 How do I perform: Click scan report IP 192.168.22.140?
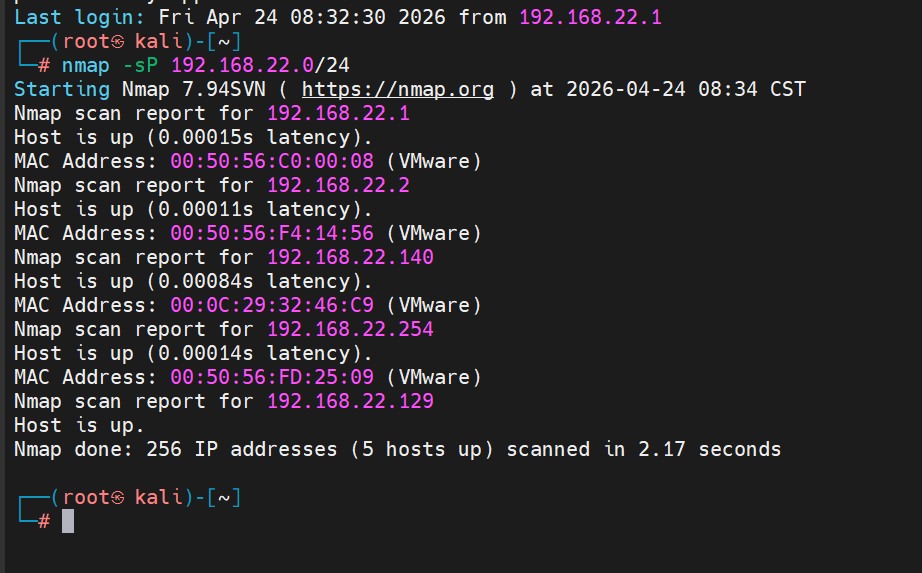click(x=350, y=257)
